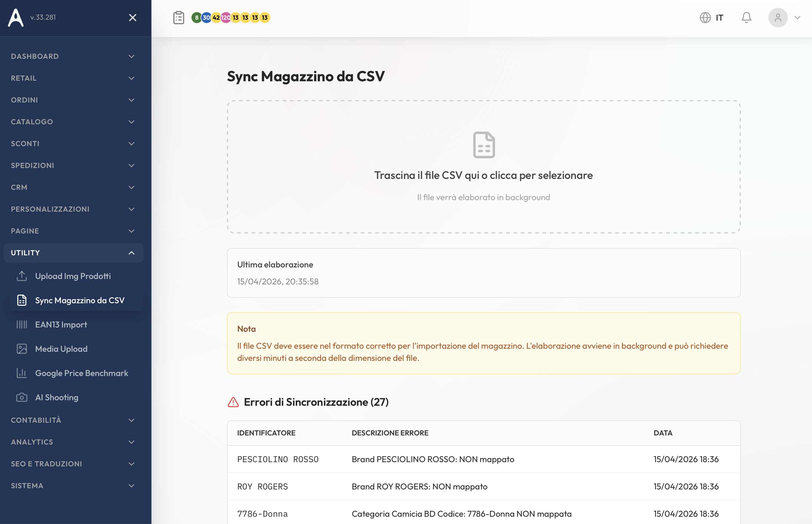Expand the PERSONALIZZAZIONI menu section
Screen dimensions: 812x524
pyautogui.click(x=73, y=209)
